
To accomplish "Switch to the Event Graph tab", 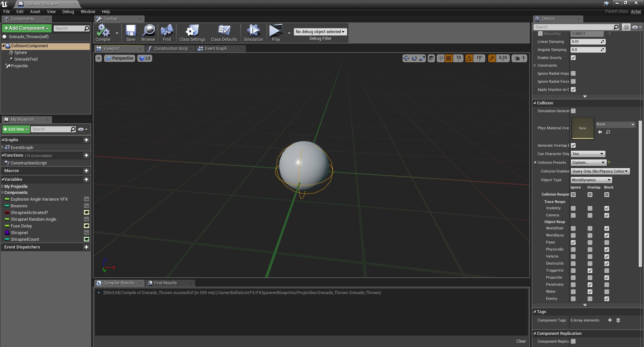I will point(216,49).
